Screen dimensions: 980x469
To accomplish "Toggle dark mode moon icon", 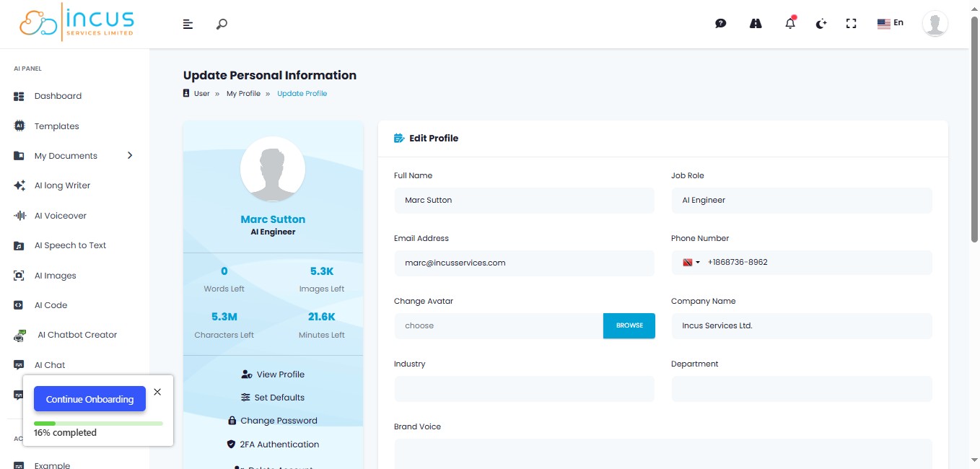I will coord(821,24).
